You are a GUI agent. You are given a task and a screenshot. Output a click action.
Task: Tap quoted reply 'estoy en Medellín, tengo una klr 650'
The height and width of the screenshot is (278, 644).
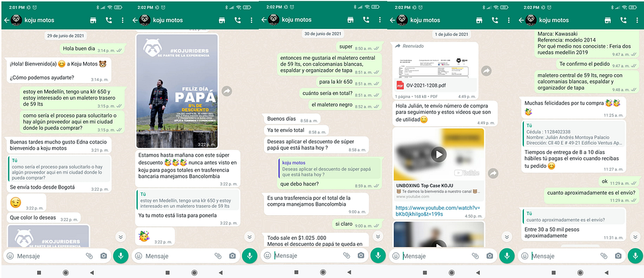[x=187, y=201]
